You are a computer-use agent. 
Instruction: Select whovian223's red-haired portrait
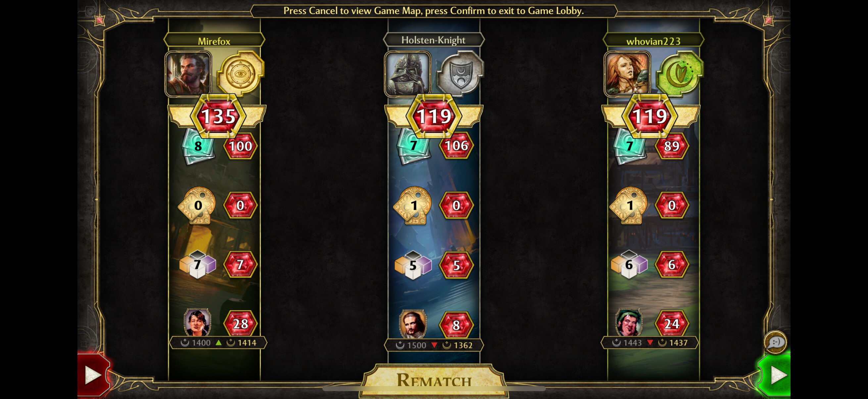(627, 74)
